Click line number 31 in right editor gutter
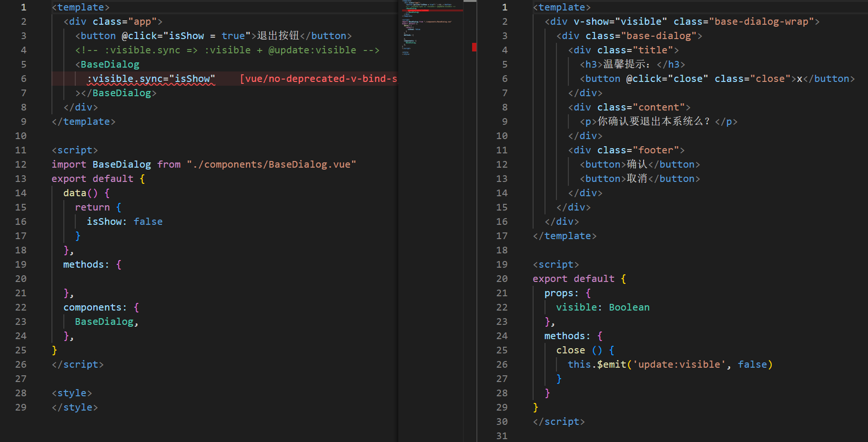Viewport: 868px width, 442px height. click(502, 436)
